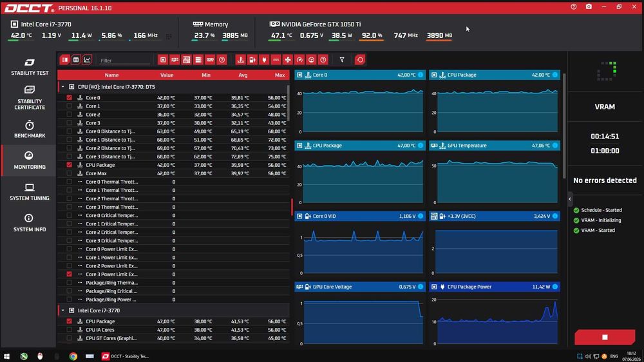Show only frequency gauge sensors
The height and width of the screenshot is (362, 644).
[x=300, y=60]
